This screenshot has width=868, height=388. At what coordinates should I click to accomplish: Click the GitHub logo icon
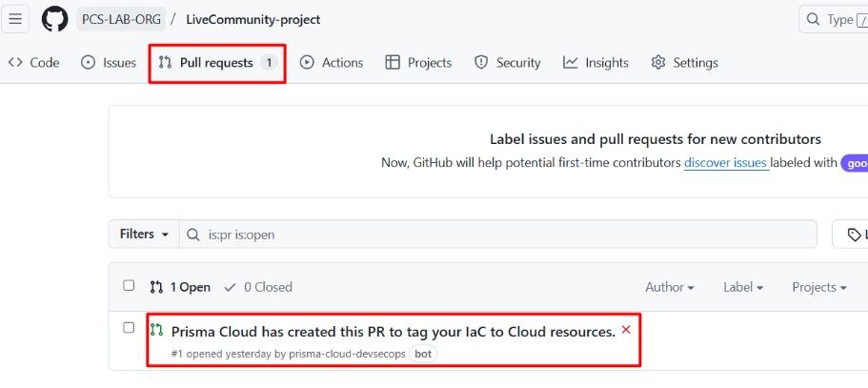click(55, 19)
